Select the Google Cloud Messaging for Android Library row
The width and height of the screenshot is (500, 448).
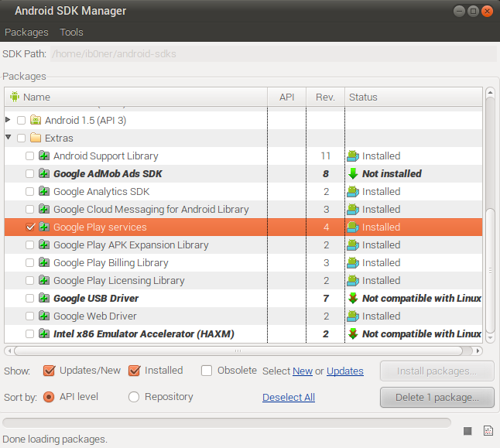pyautogui.click(x=243, y=209)
